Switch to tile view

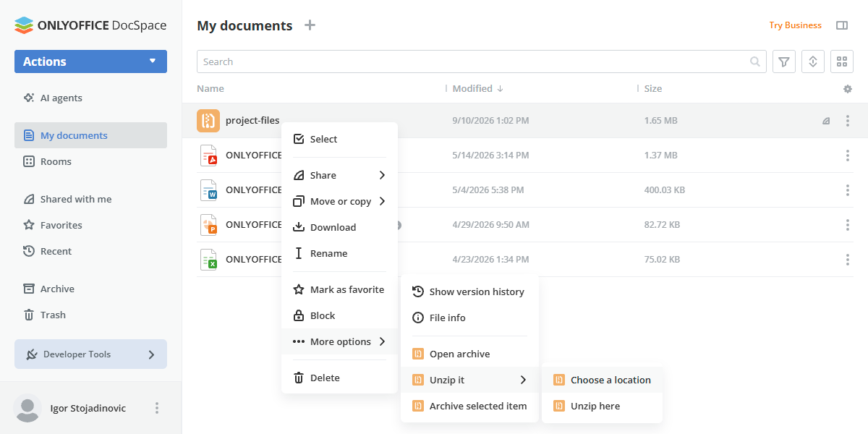842,61
